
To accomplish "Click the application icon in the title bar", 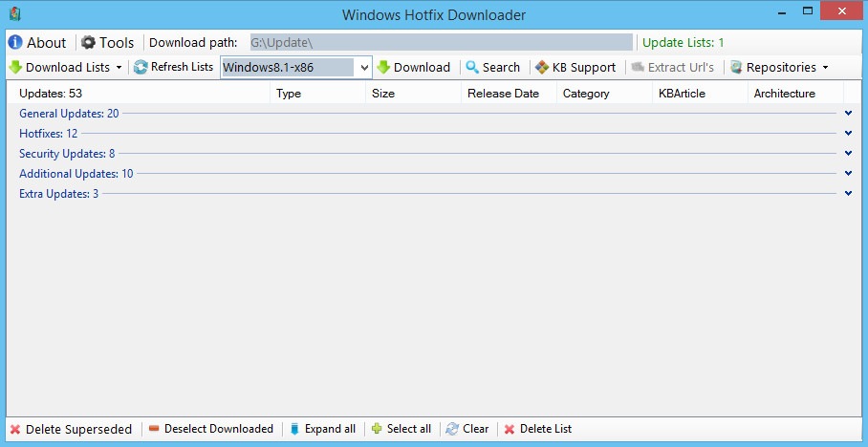I will [15, 13].
